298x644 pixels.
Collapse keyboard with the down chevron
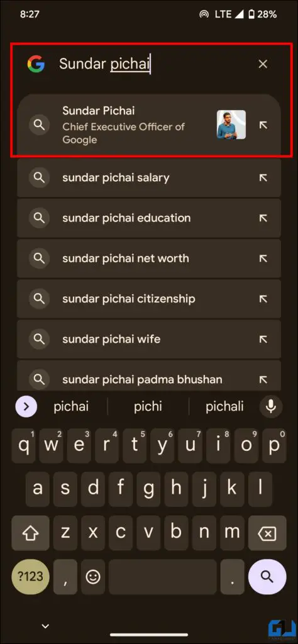[x=45, y=626]
